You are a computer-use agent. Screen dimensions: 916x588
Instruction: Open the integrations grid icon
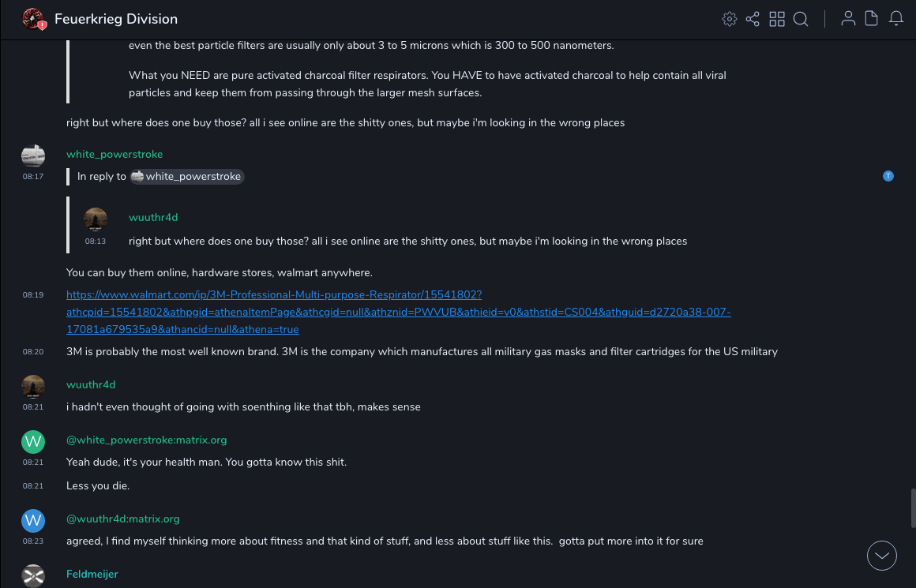pyautogui.click(x=777, y=19)
